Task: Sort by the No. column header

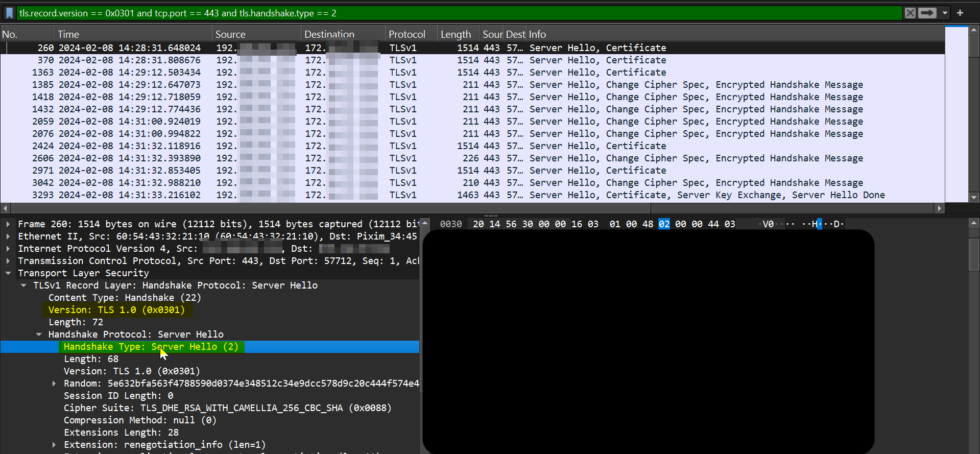Action: coord(28,34)
